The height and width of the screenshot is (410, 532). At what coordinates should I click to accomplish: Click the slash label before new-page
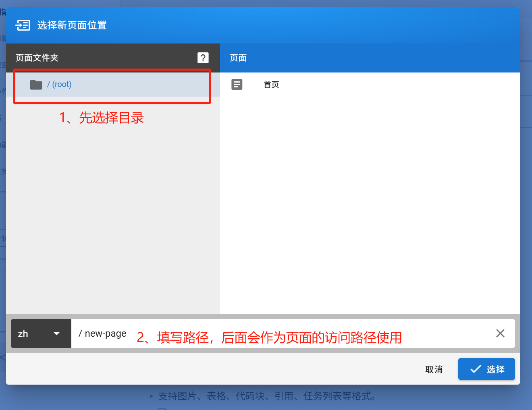point(80,333)
